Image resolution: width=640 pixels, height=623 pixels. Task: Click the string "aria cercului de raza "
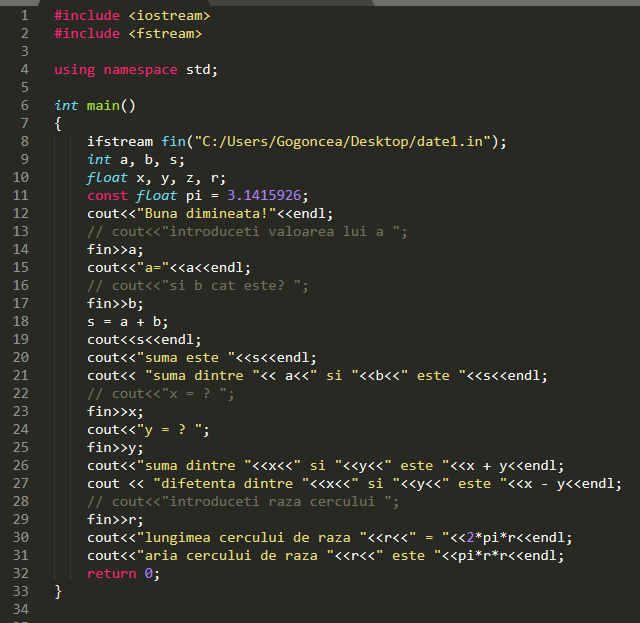236,555
